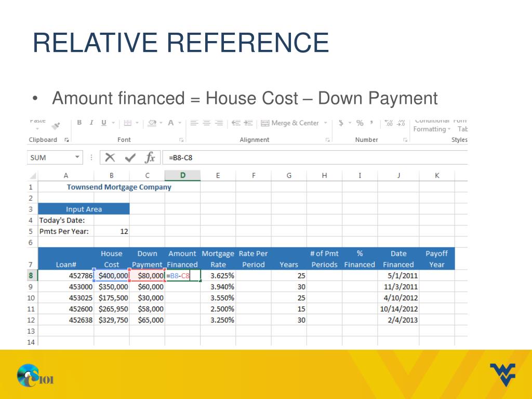Center-align the text

[x=207, y=123]
